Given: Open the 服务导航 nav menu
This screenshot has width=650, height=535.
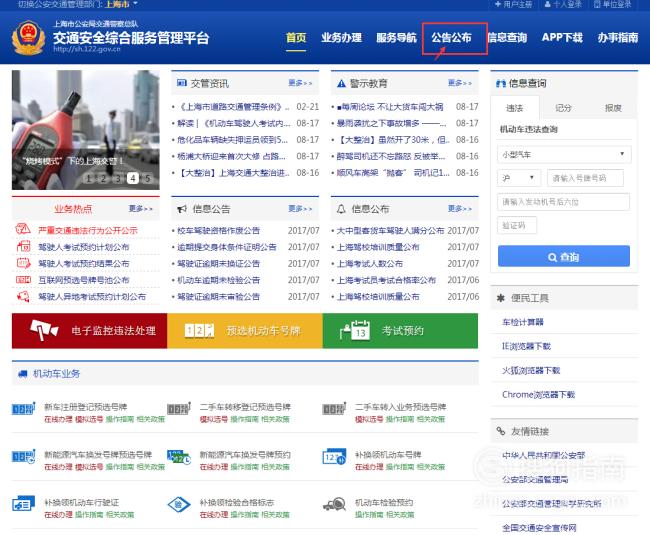Looking at the screenshot, I should [x=396, y=38].
